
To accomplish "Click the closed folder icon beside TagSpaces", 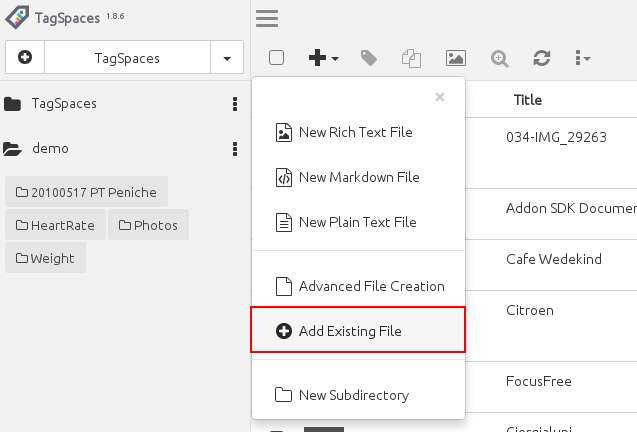I will tap(12, 104).
